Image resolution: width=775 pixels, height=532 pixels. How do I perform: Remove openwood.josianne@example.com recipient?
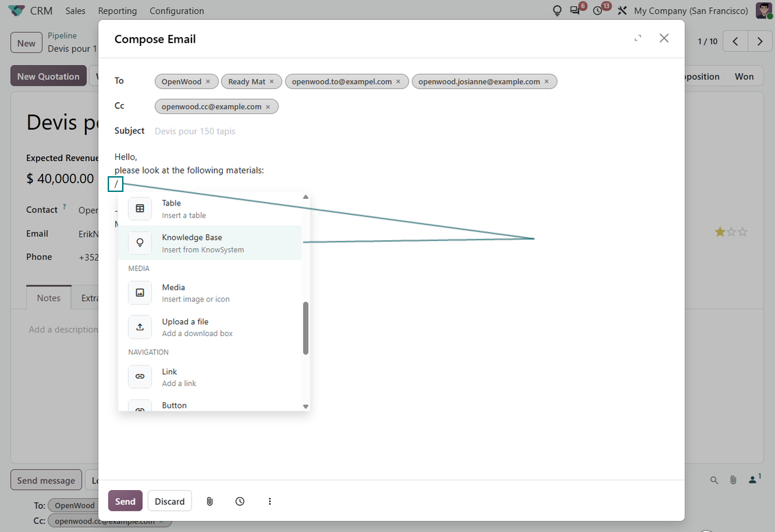[547, 82]
